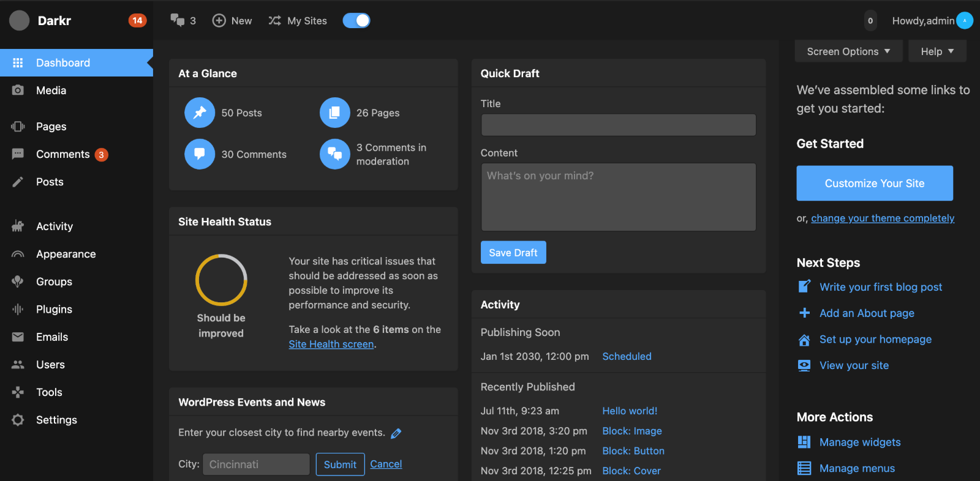This screenshot has width=980, height=481.
Task: Click the icon beside Write your first blog post
Action: click(x=804, y=287)
